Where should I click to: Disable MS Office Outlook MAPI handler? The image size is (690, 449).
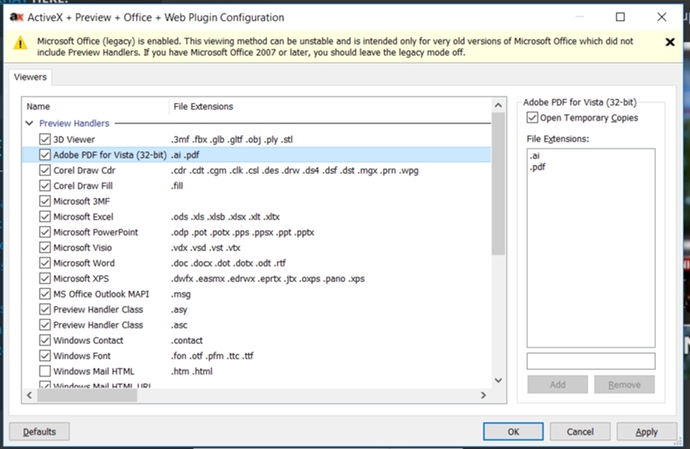click(44, 294)
